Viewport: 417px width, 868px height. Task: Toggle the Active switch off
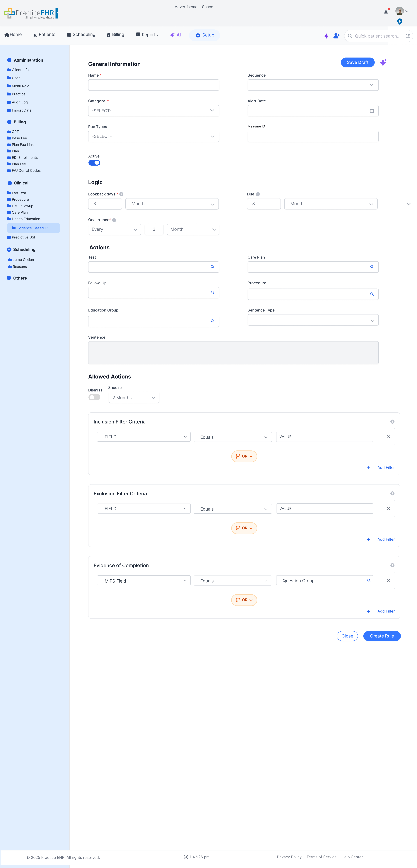(94, 163)
